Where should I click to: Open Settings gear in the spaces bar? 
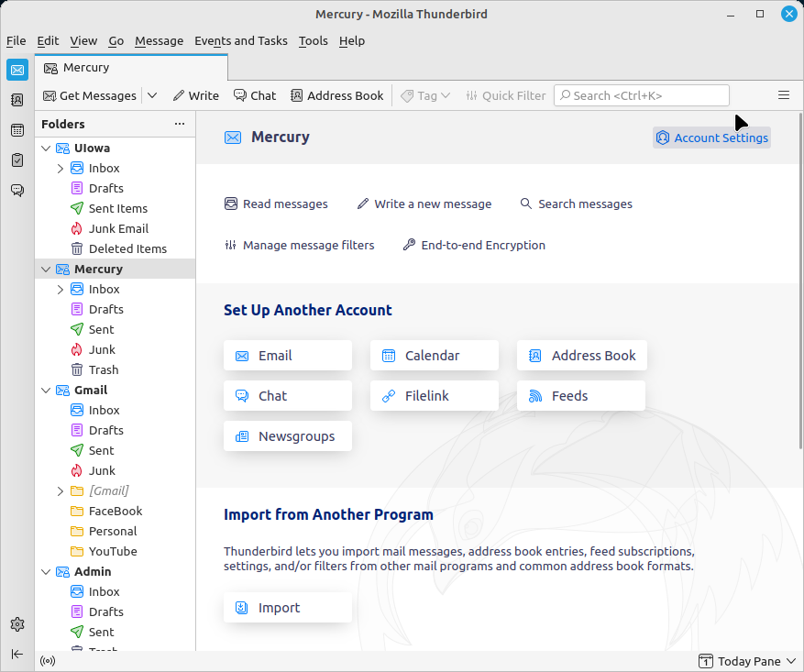coord(17,624)
